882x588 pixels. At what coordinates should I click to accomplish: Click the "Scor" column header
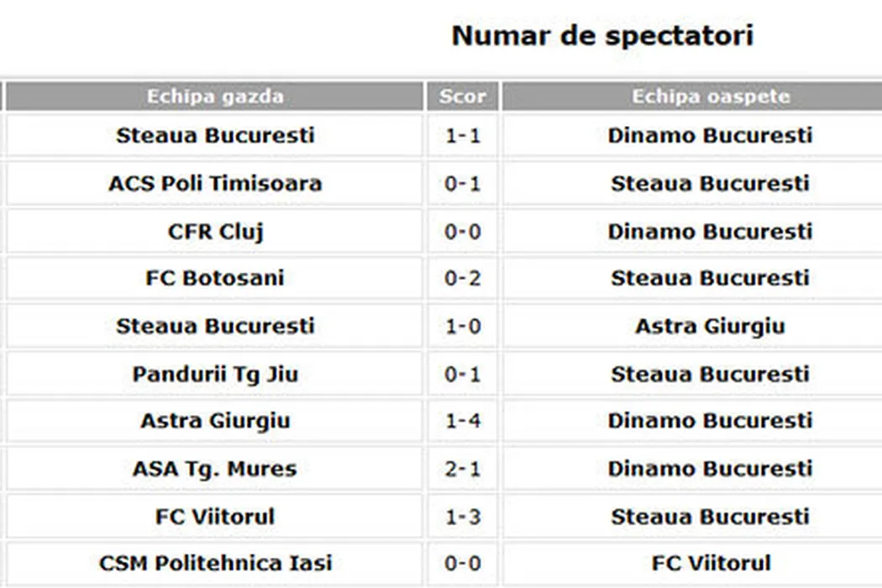[463, 97]
